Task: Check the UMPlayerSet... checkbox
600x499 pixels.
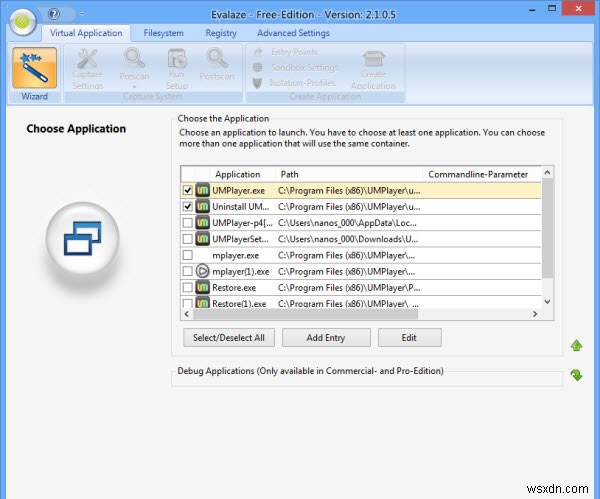Action: pyautogui.click(x=188, y=239)
